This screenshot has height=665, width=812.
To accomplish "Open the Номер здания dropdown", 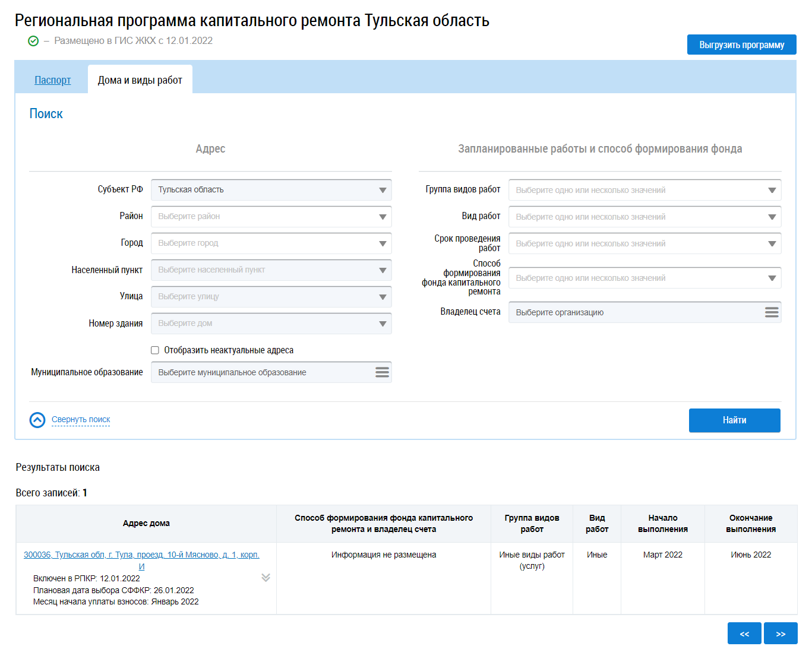I will [x=271, y=324].
